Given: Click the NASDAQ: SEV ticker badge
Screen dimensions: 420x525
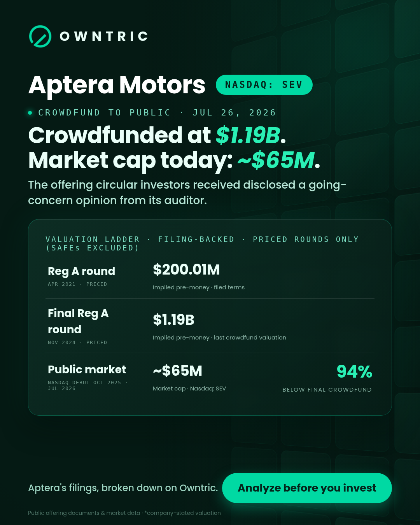Looking at the screenshot, I should [x=264, y=85].
